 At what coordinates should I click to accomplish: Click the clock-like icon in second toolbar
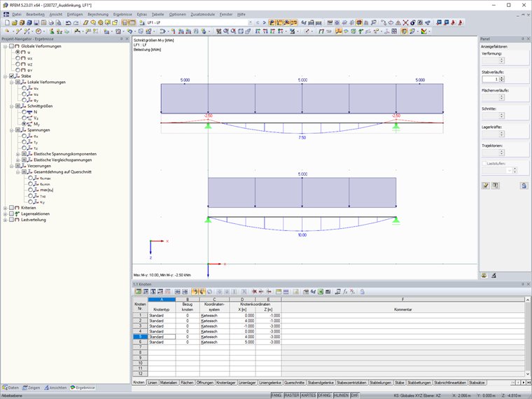[x=38, y=31]
